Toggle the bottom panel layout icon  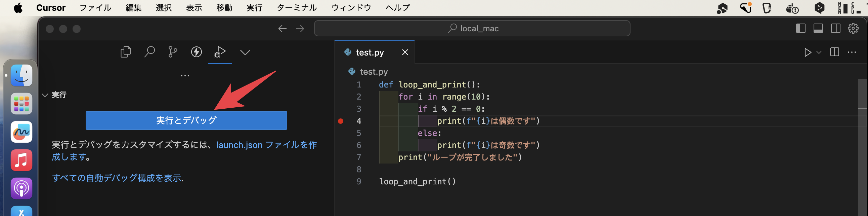pos(818,28)
